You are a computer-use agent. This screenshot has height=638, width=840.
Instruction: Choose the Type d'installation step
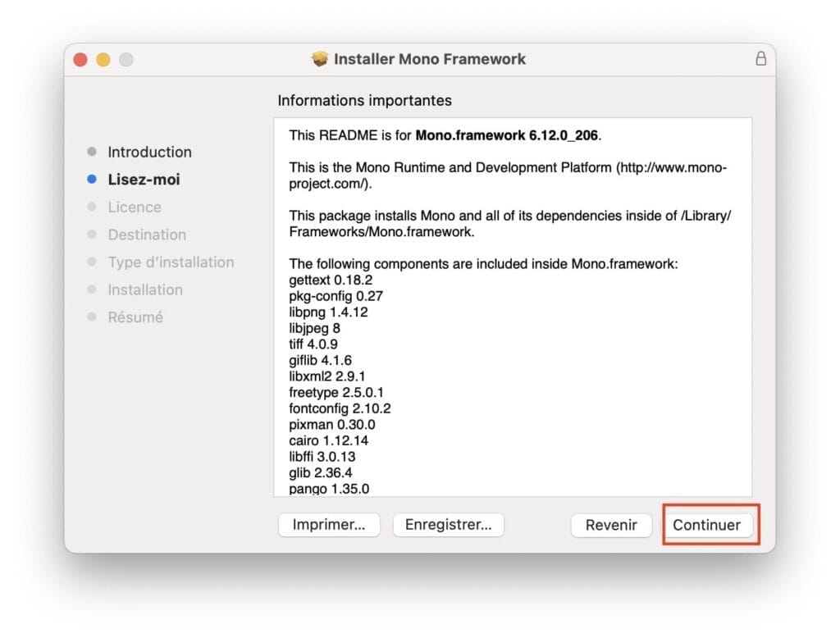(171, 262)
